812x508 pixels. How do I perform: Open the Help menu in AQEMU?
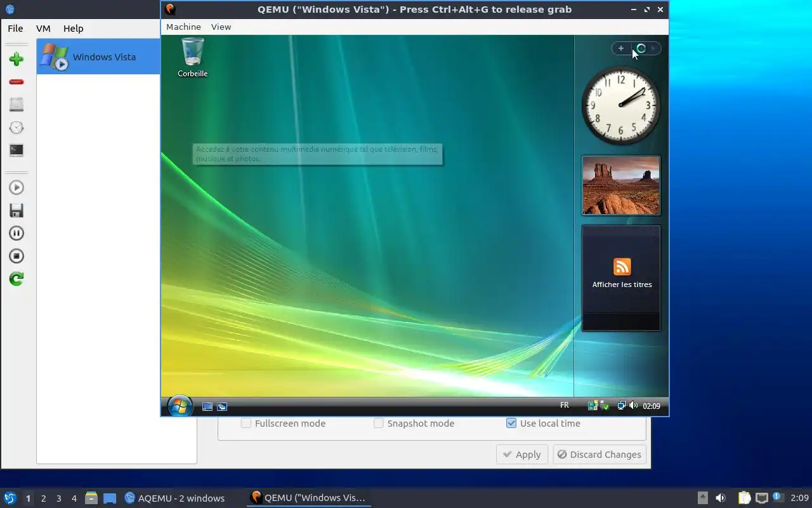73,28
